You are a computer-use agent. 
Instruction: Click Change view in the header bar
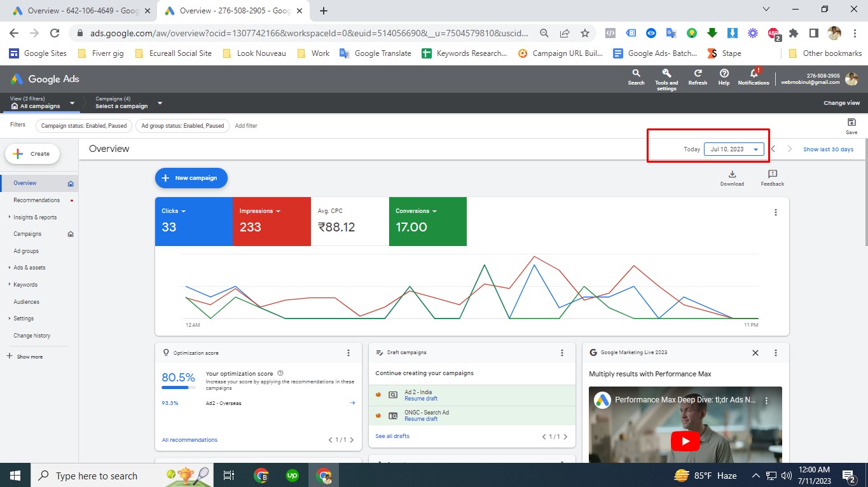coord(841,103)
